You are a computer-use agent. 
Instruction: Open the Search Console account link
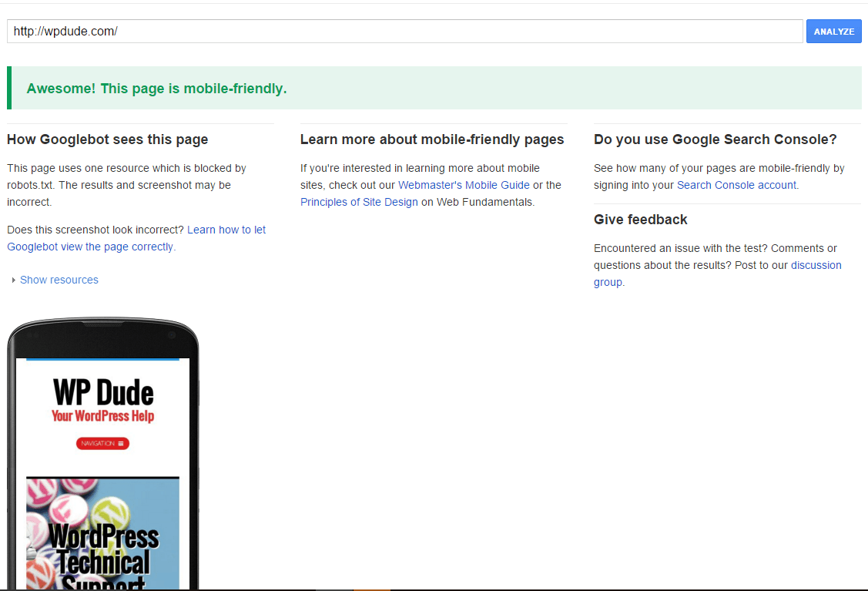tap(737, 185)
